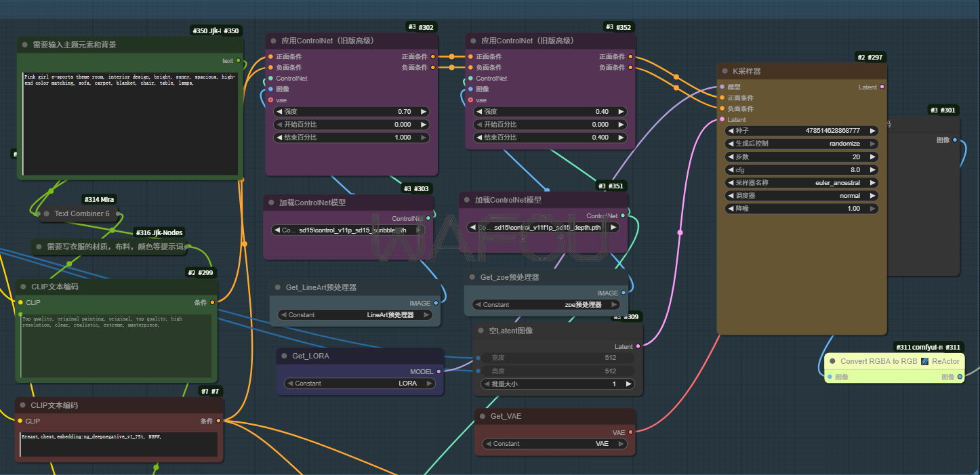Select the K采样器 node by its title
980x475 pixels.
pyautogui.click(x=746, y=71)
